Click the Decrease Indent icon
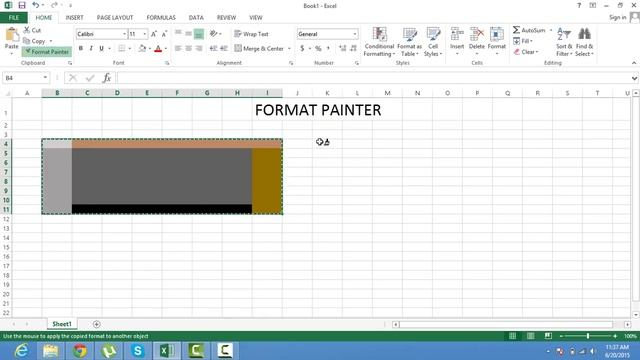 213,49
